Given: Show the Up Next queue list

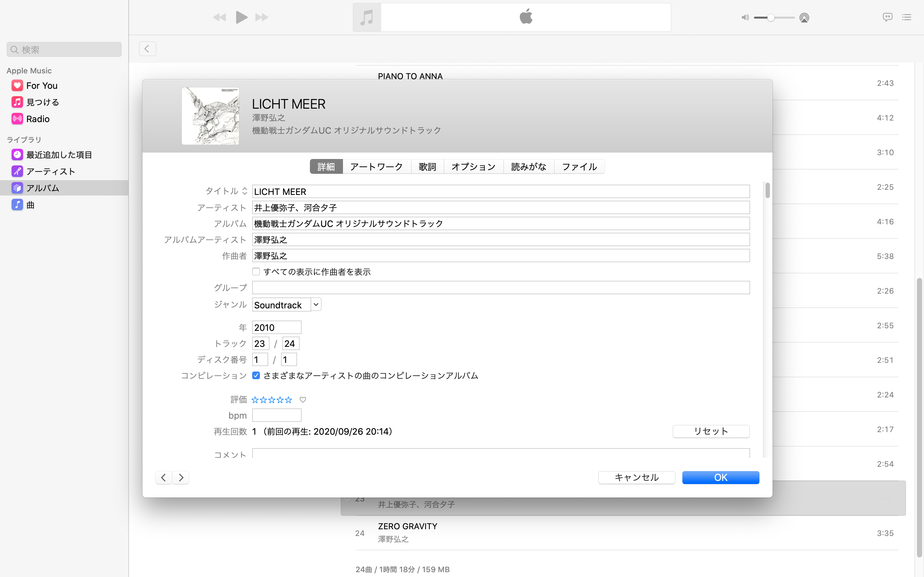Looking at the screenshot, I should tap(907, 17).
